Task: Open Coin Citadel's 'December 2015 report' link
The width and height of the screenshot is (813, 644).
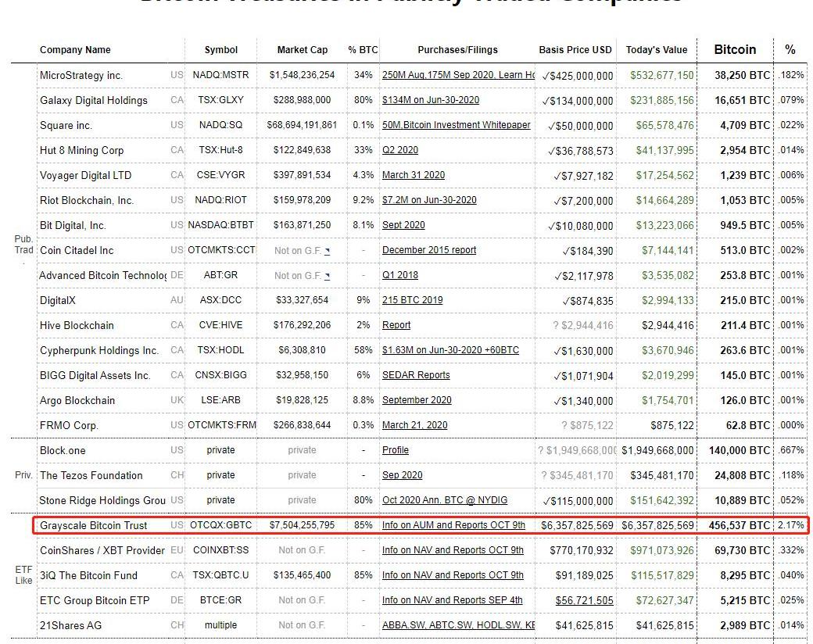Action: click(428, 250)
